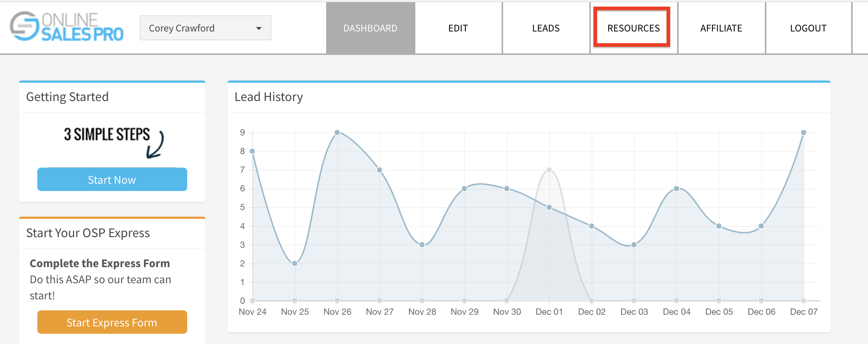Select the Dec 07 blue data point at 9
Image resolution: width=868 pixels, height=344 pixels.
[804, 132]
